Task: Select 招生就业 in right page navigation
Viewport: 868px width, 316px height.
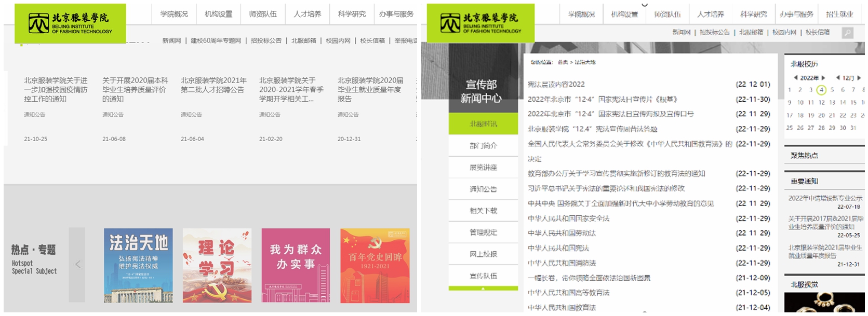Action: pyautogui.click(x=839, y=14)
